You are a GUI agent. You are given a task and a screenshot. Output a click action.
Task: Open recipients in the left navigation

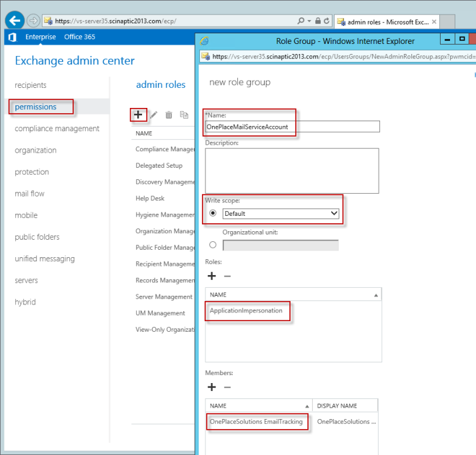click(31, 85)
